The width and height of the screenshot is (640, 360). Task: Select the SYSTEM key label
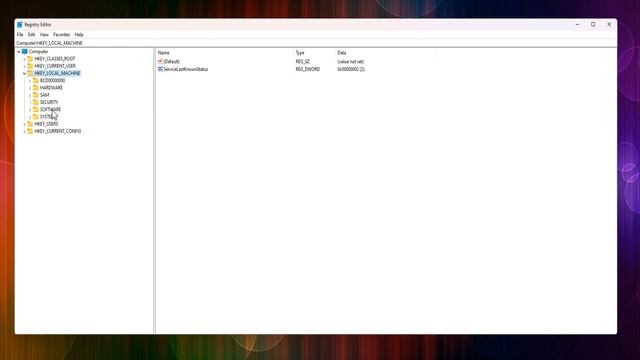point(48,117)
